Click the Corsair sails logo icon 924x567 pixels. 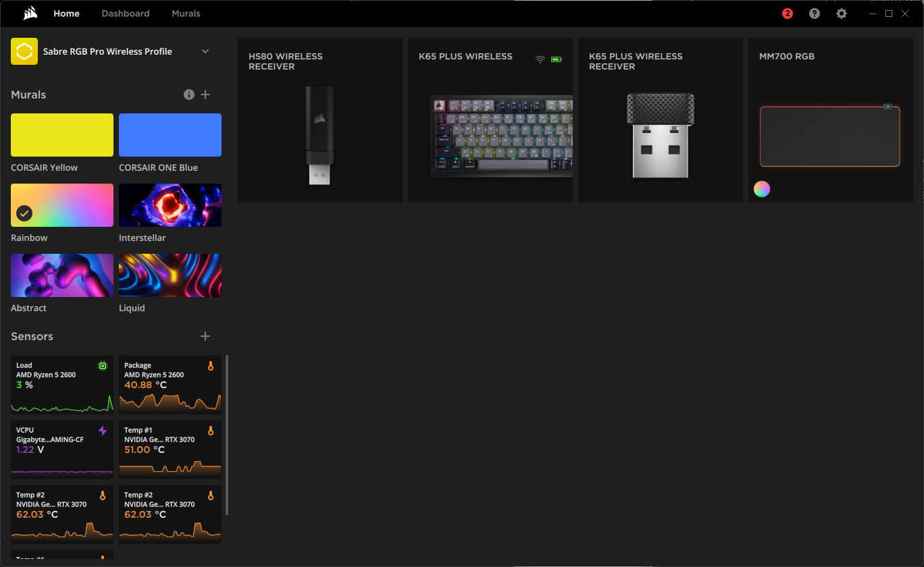(30, 13)
